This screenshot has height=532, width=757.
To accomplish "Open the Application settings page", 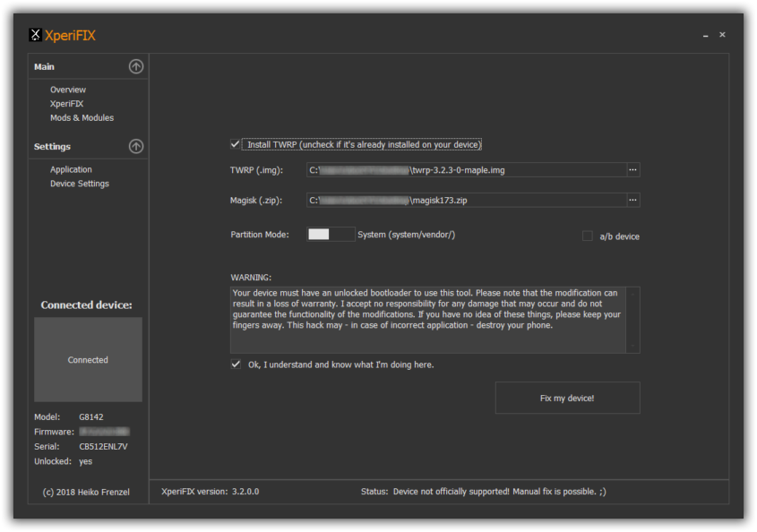I will 71,169.
